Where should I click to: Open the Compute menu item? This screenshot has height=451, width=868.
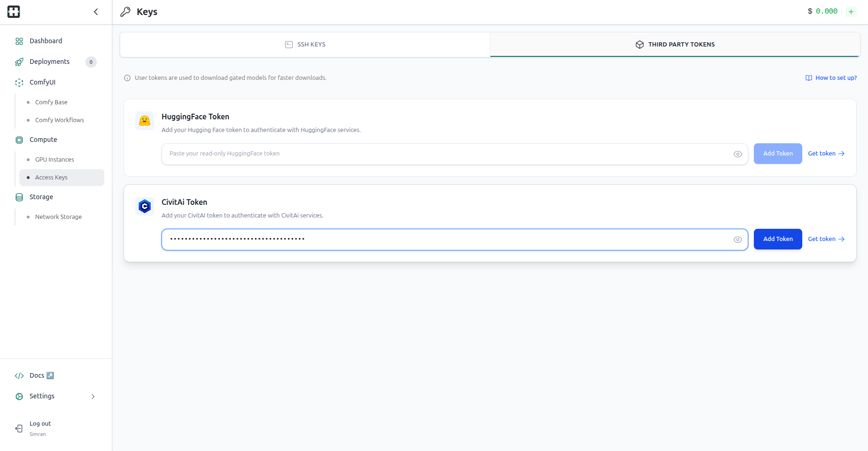click(43, 140)
